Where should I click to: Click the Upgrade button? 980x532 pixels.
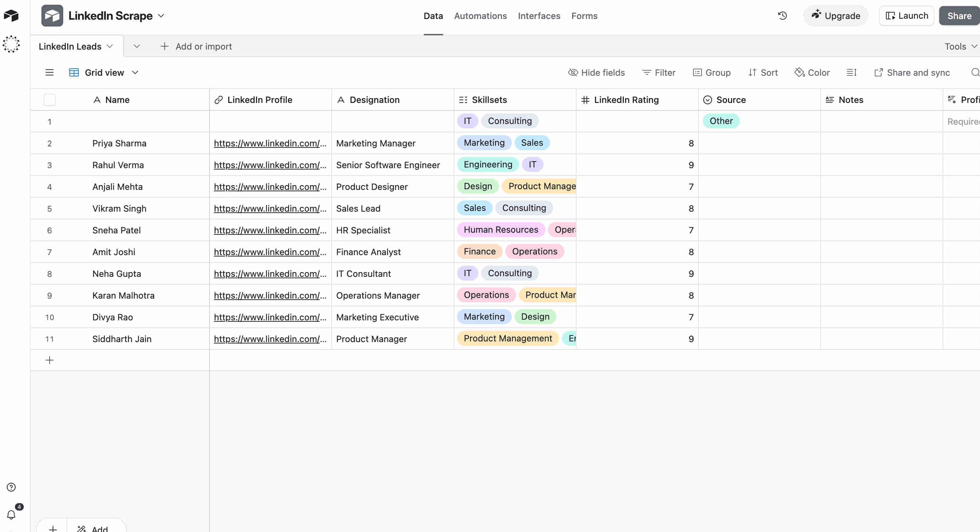[x=835, y=16]
